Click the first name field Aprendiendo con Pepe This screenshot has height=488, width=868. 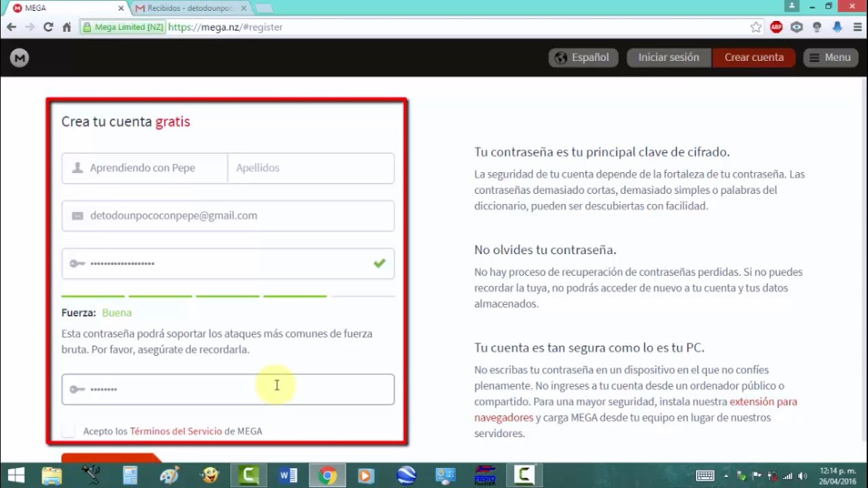144,168
